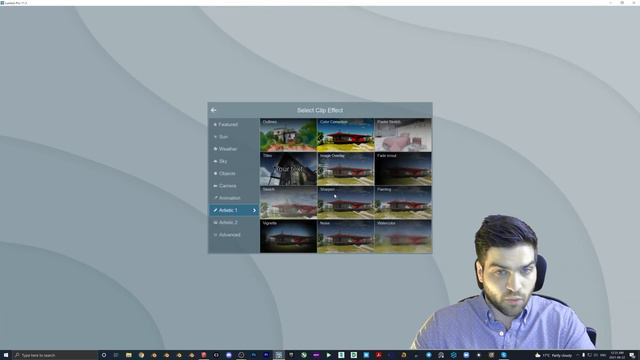The width and height of the screenshot is (640, 360).
Task: Click the taskbar clock and date
Action: coord(617,355)
